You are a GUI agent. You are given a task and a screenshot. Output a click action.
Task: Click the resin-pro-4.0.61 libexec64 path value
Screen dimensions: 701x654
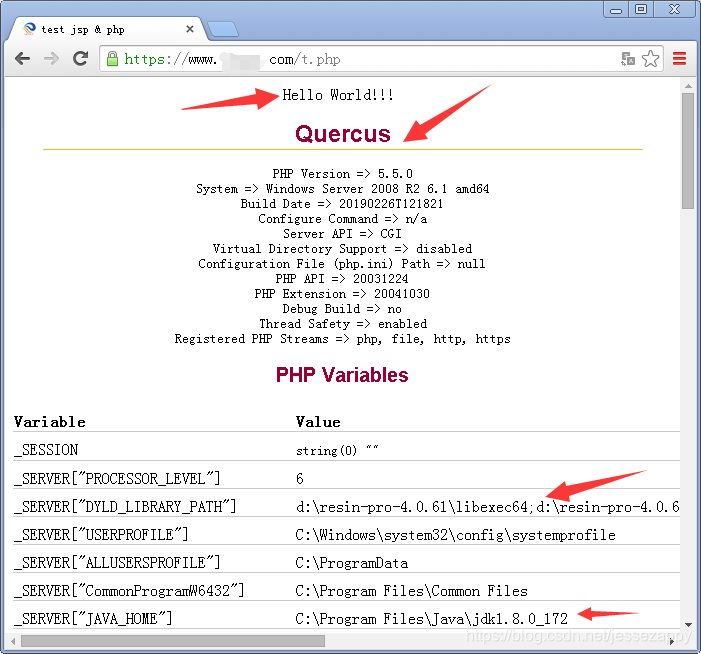tap(487, 506)
